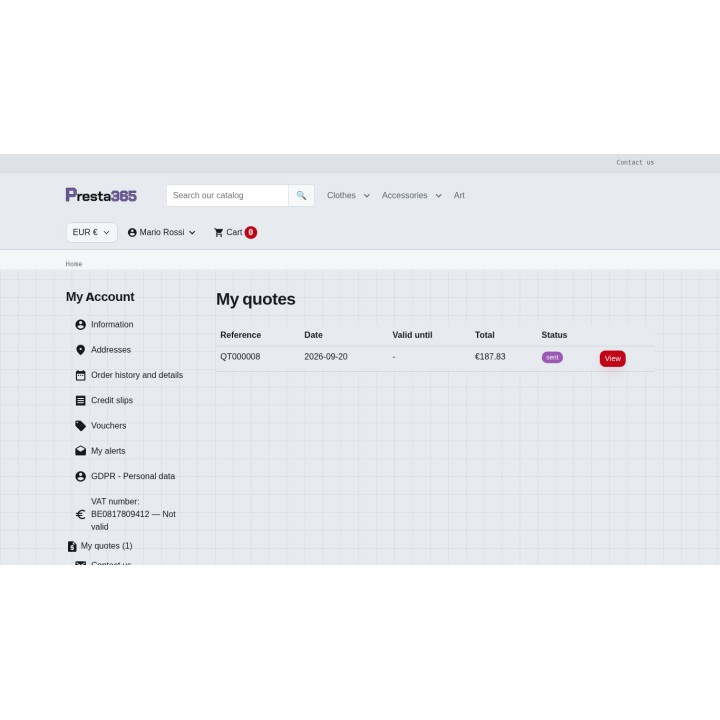Go to GDPR - Personal data
Screen dimensions: 720x720
pyautogui.click(x=133, y=476)
